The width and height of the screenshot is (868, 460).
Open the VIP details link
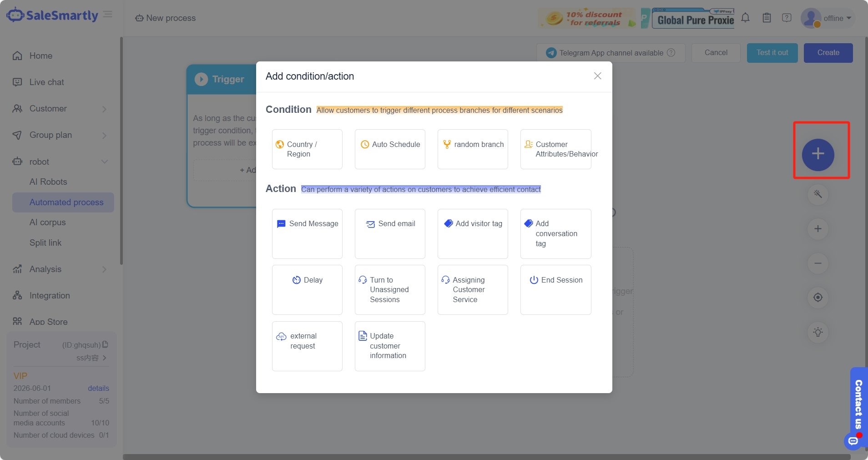[98, 388]
